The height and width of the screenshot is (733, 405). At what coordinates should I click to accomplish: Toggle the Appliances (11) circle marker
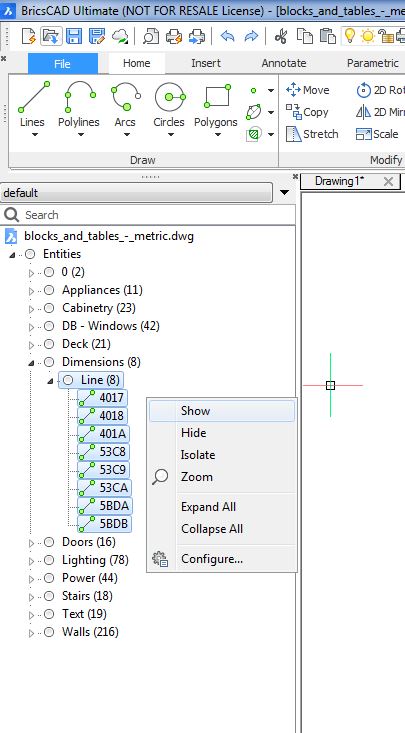[x=49, y=291]
